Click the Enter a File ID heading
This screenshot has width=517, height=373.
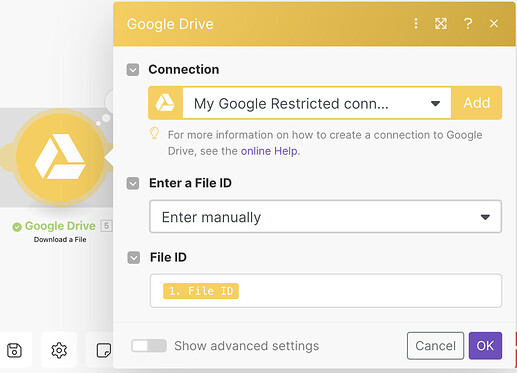(x=190, y=183)
